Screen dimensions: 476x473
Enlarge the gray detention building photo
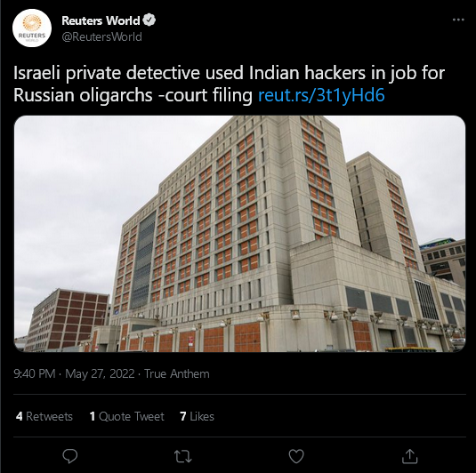click(x=239, y=234)
